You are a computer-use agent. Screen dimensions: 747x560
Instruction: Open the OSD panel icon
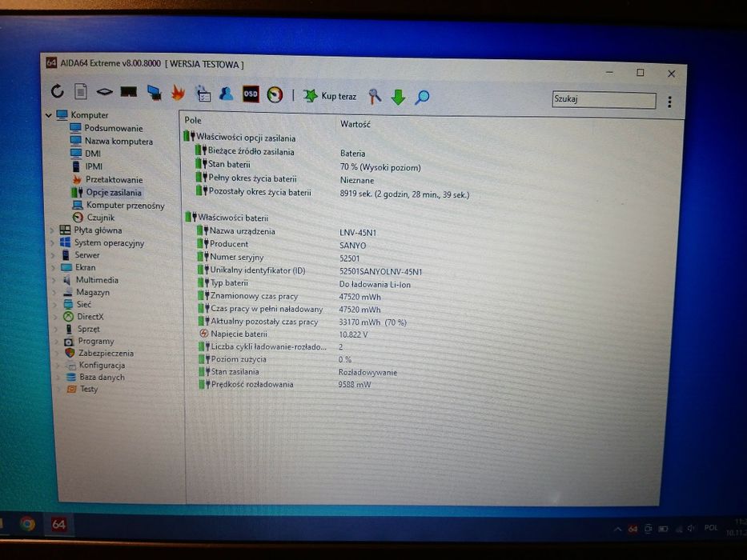tap(251, 94)
